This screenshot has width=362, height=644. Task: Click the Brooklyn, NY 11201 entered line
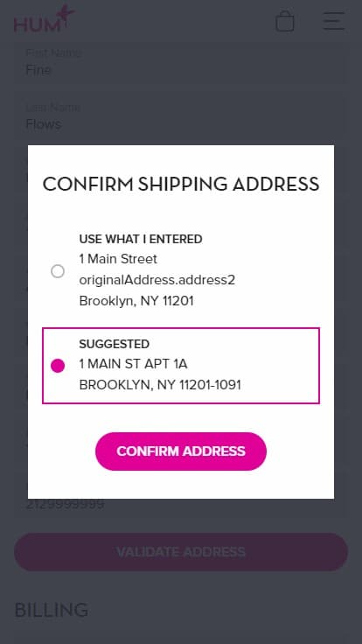pyautogui.click(x=136, y=301)
